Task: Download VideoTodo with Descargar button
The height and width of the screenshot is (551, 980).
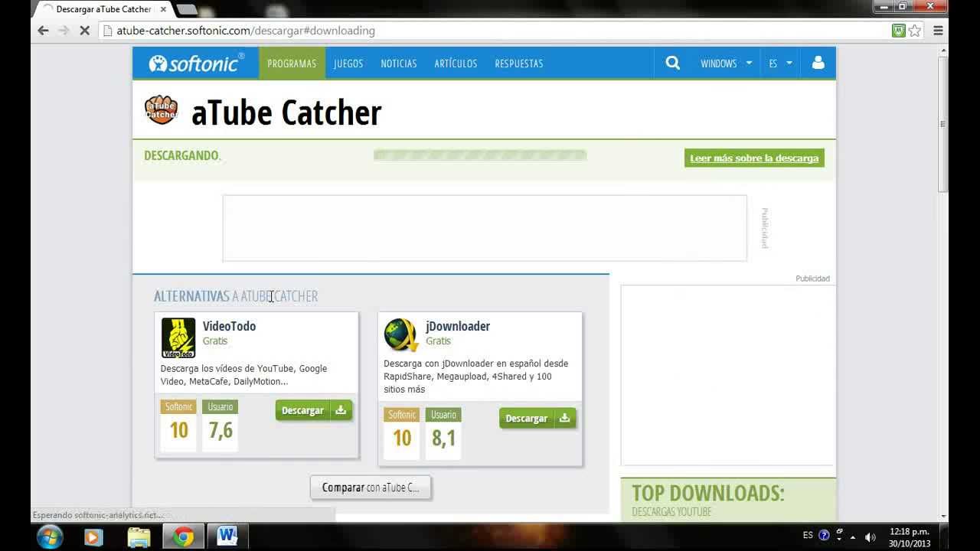Action: (314, 410)
